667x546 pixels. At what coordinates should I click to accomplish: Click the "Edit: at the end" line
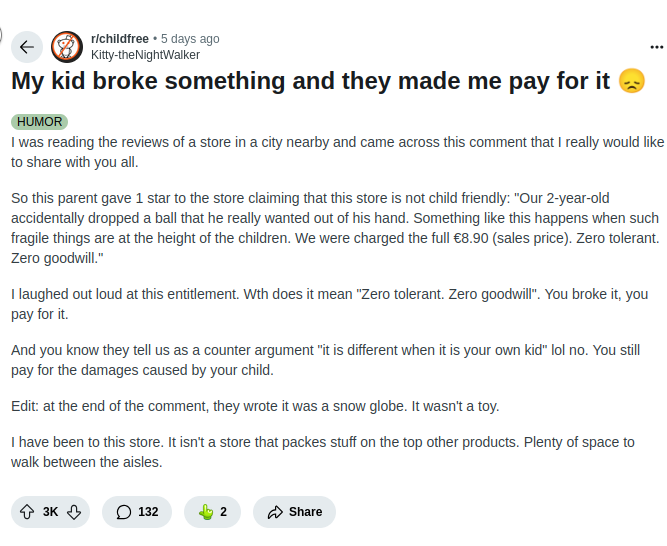255,406
